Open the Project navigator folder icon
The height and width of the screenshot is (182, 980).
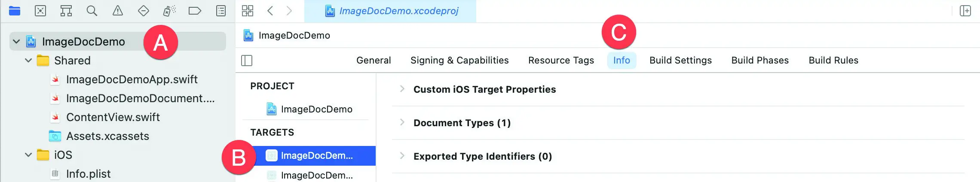click(15, 11)
